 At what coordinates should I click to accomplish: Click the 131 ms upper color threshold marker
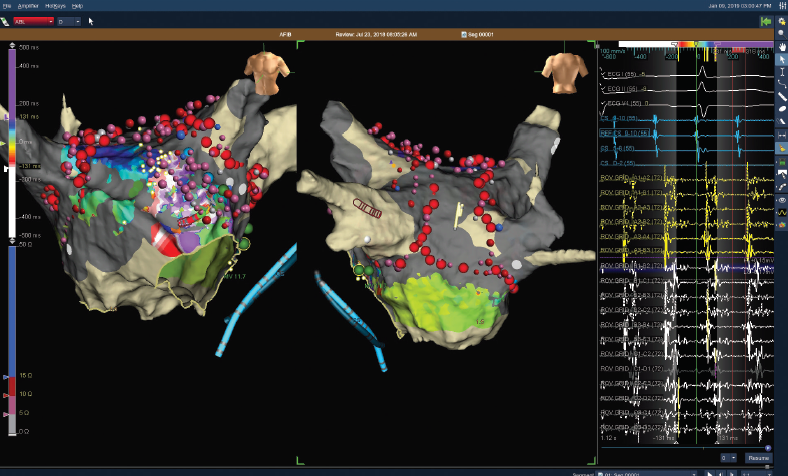[6, 117]
